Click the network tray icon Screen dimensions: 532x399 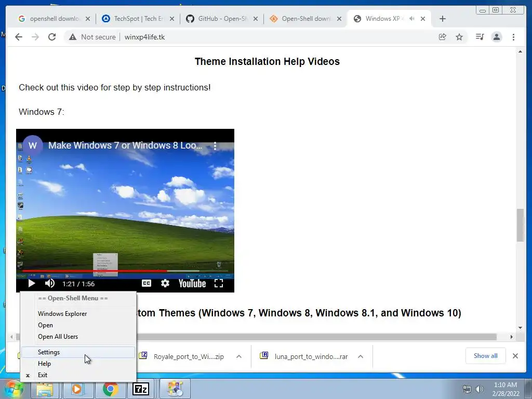pos(467,389)
